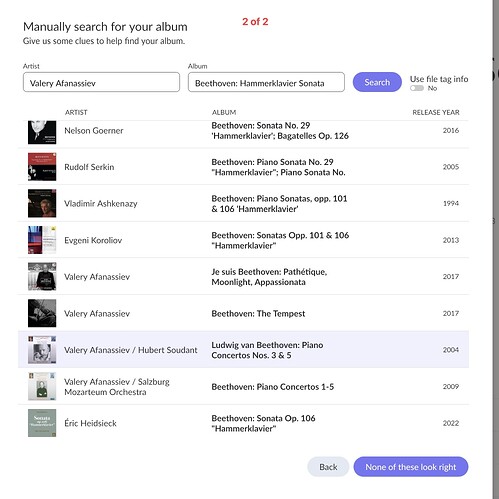Image resolution: width=499 pixels, height=499 pixels.
Task: Open Nelson Goerner album cover thumbnail
Action: pos(42,132)
